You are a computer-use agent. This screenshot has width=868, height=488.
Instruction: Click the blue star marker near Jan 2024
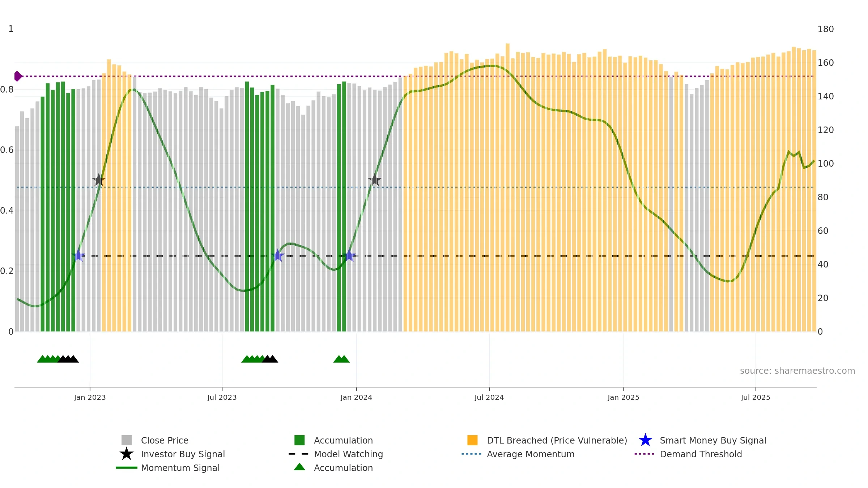(349, 256)
